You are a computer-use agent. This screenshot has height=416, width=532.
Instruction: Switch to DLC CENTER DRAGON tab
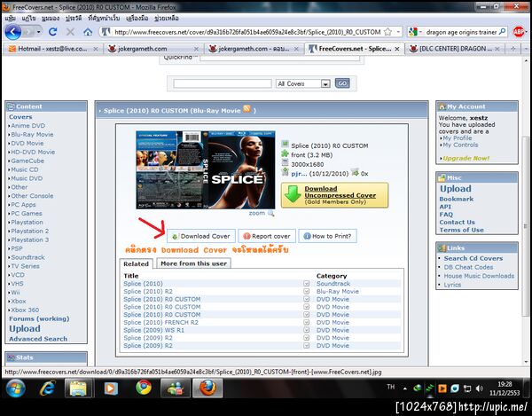[455, 49]
